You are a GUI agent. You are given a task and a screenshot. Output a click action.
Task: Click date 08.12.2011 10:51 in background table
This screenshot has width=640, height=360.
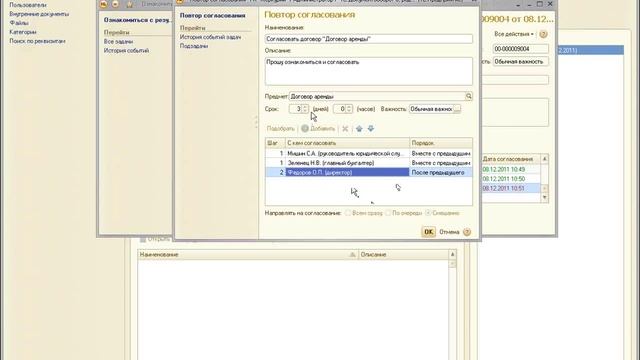click(x=504, y=188)
